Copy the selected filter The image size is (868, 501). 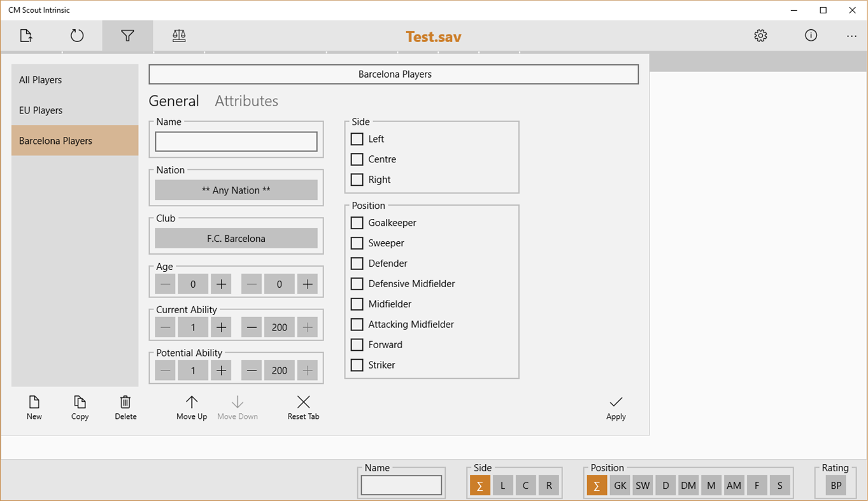point(80,408)
